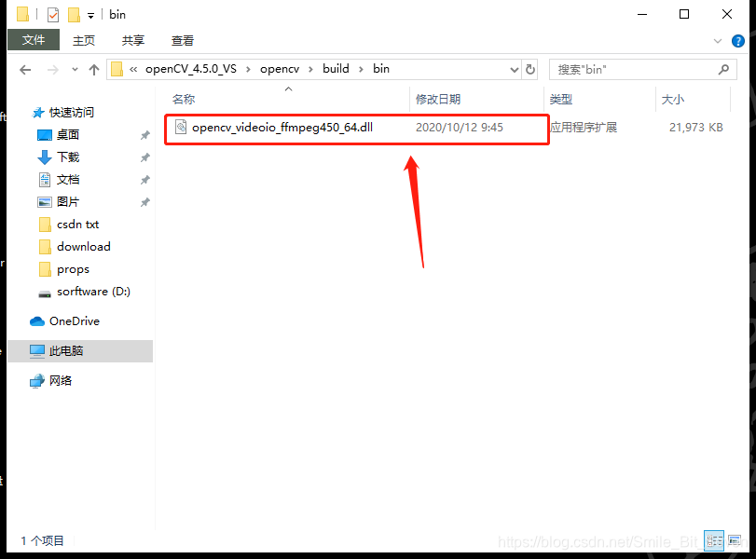The width and height of the screenshot is (756, 559).
Task: Select opencv_videoio_ffmpeg450_64.dll file
Action: click(282, 128)
